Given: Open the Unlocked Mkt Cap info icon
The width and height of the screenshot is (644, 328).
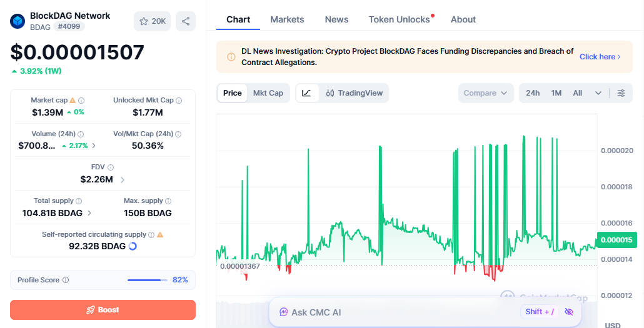Looking at the screenshot, I should click(x=179, y=100).
